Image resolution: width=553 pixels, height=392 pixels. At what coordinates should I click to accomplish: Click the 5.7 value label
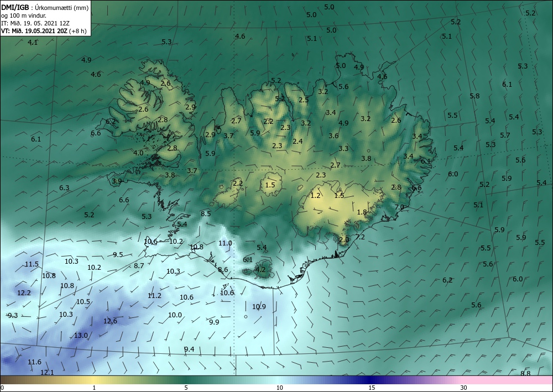coord(505,135)
